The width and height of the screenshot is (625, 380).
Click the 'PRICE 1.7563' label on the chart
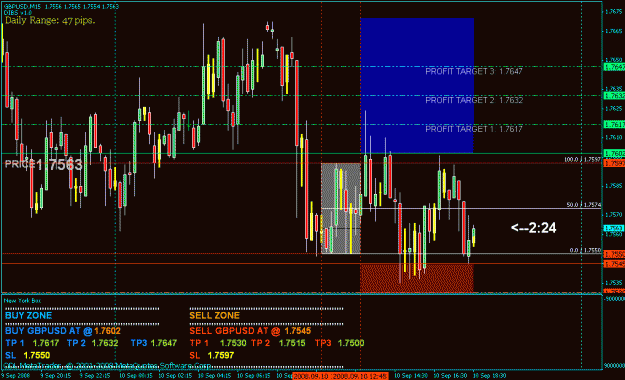[43, 164]
